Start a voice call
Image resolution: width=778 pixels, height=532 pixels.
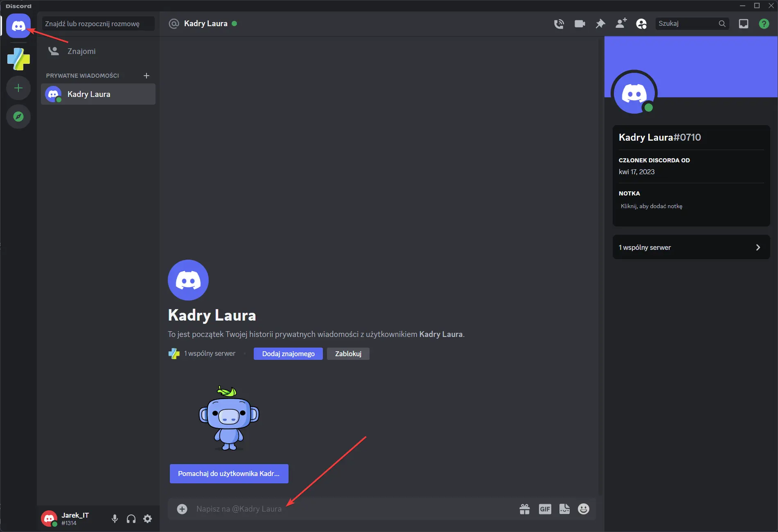tap(559, 24)
